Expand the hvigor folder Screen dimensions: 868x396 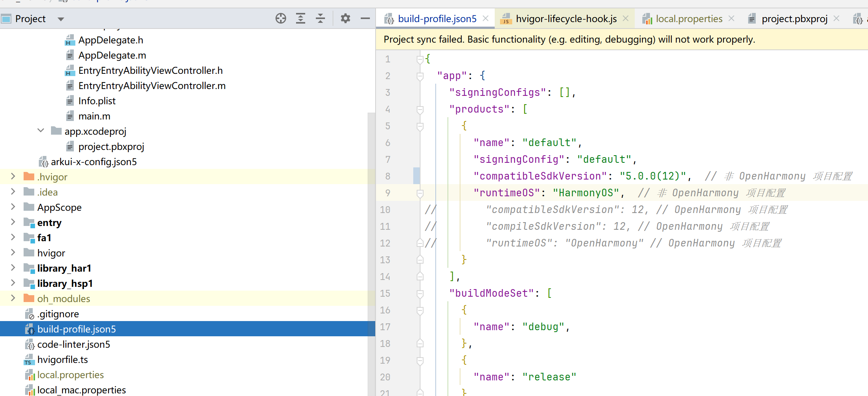(13, 252)
